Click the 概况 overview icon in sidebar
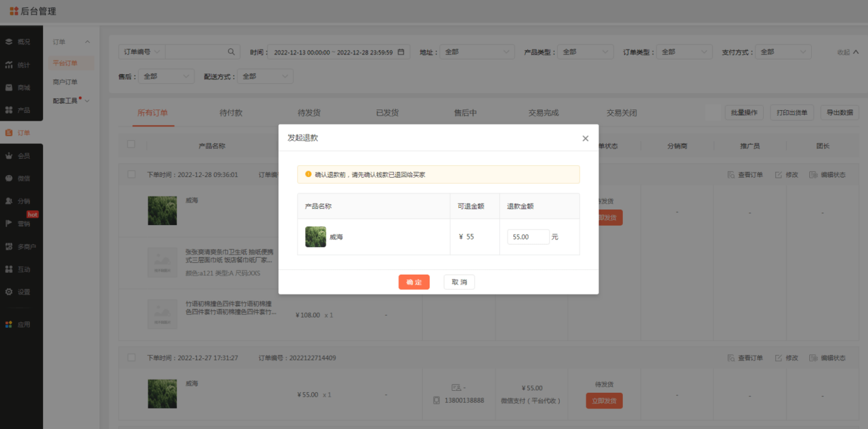 click(x=9, y=42)
